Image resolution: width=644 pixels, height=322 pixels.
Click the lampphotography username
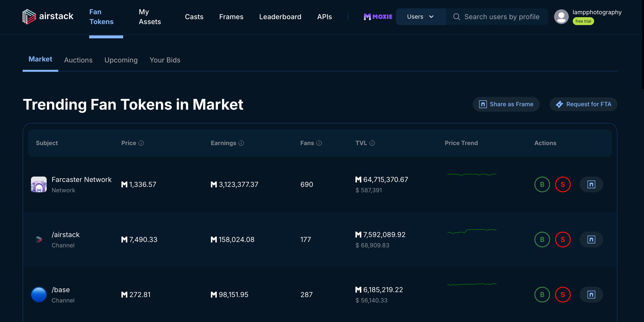(x=597, y=12)
